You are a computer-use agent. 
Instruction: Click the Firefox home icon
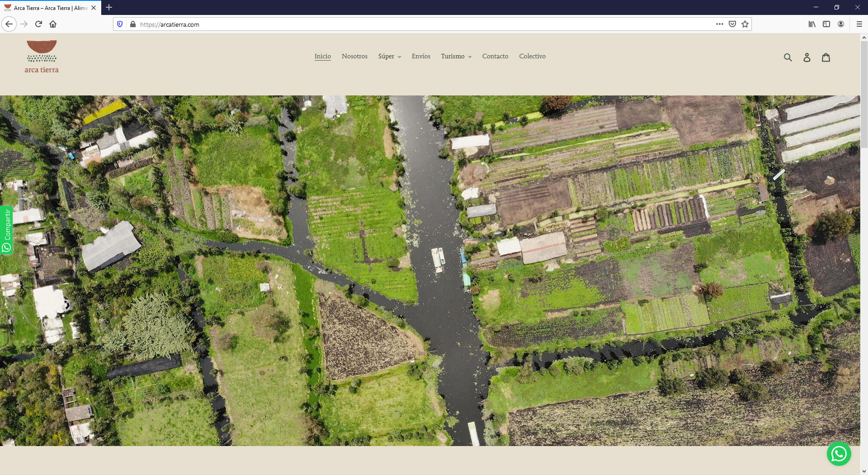pos(53,24)
